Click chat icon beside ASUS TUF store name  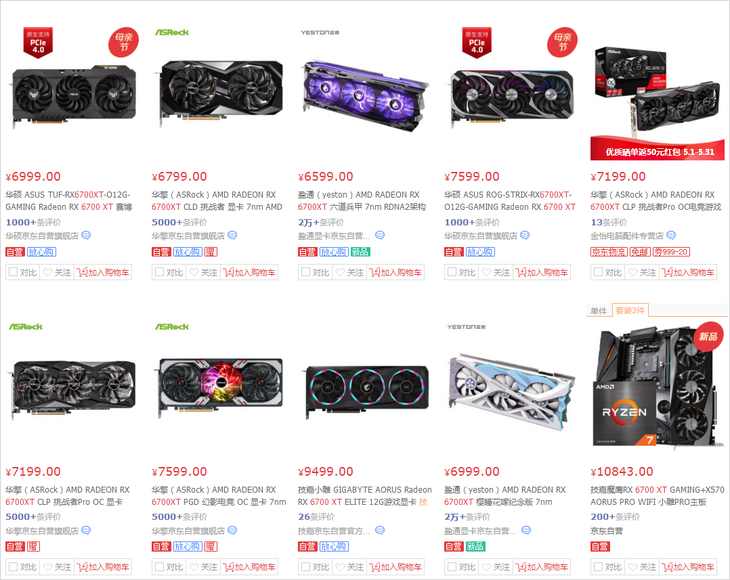[x=86, y=236]
